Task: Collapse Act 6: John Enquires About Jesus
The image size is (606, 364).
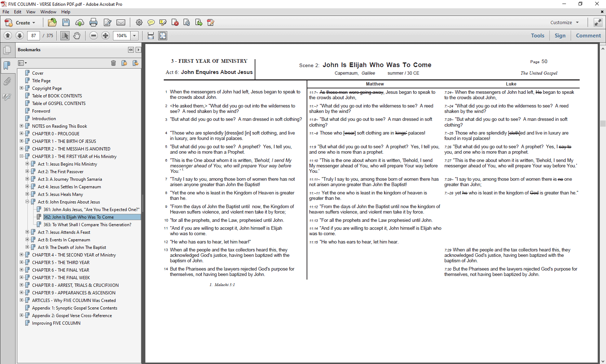Action: tap(27, 202)
